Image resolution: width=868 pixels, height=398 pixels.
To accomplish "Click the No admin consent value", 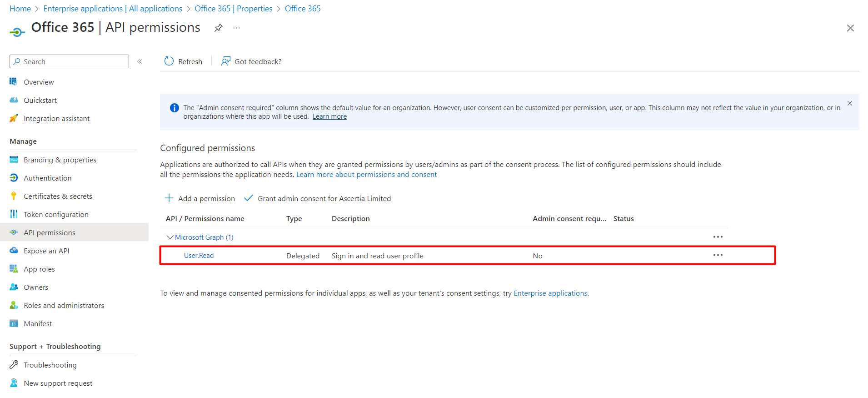I will point(538,256).
